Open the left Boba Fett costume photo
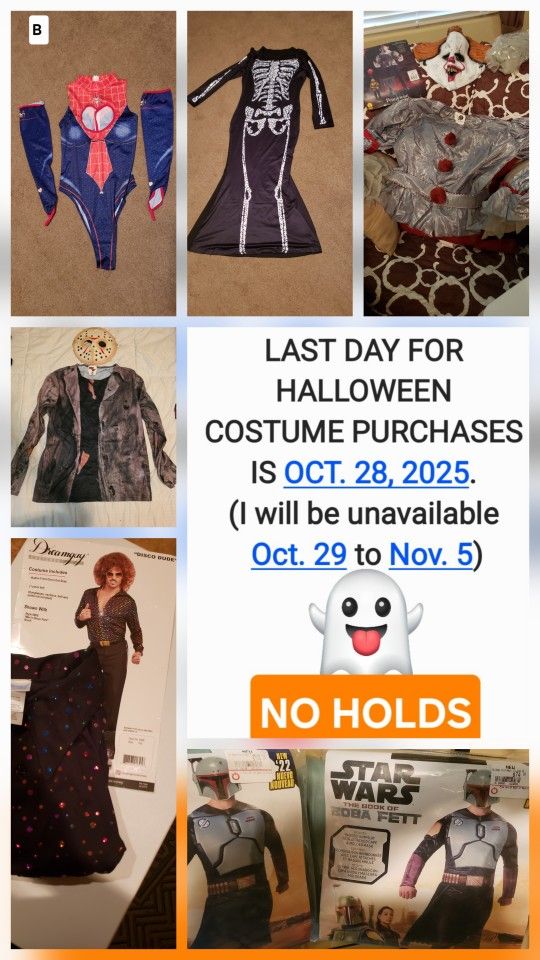The height and width of the screenshot is (960, 540). pos(254,849)
